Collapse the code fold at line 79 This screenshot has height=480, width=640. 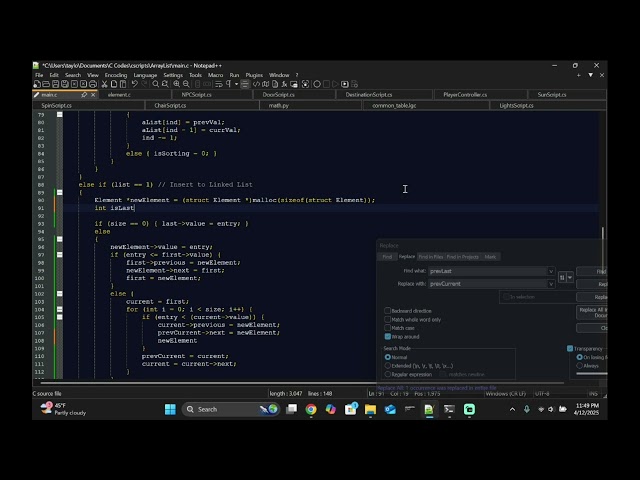pos(60,115)
